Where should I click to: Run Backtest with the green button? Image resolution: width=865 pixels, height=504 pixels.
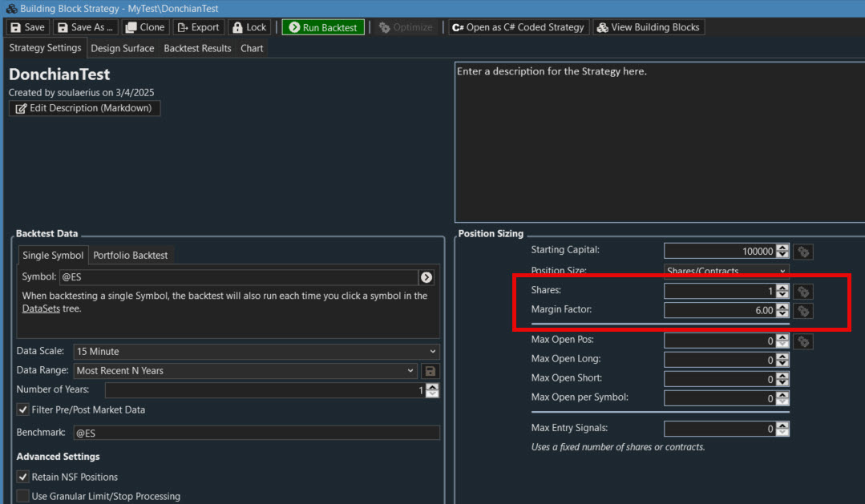point(323,27)
